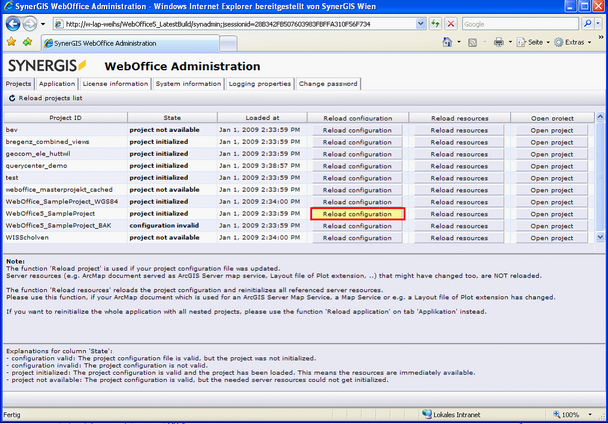Click the Lokales Intranet zone status icon
This screenshot has width=608, height=424.
point(427,414)
